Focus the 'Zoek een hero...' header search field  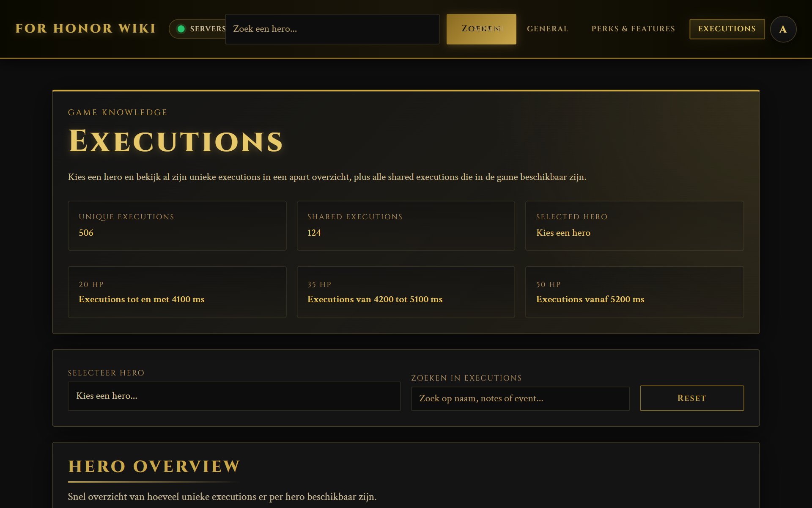click(x=332, y=29)
